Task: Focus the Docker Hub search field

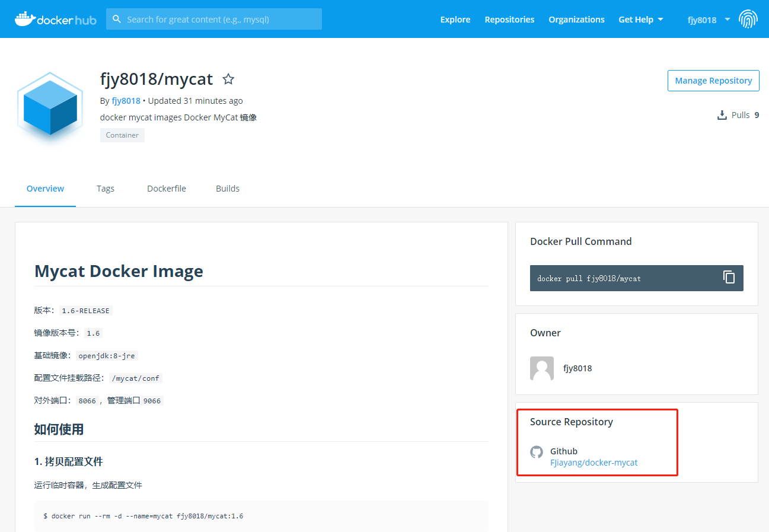Action: tap(219, 20)
